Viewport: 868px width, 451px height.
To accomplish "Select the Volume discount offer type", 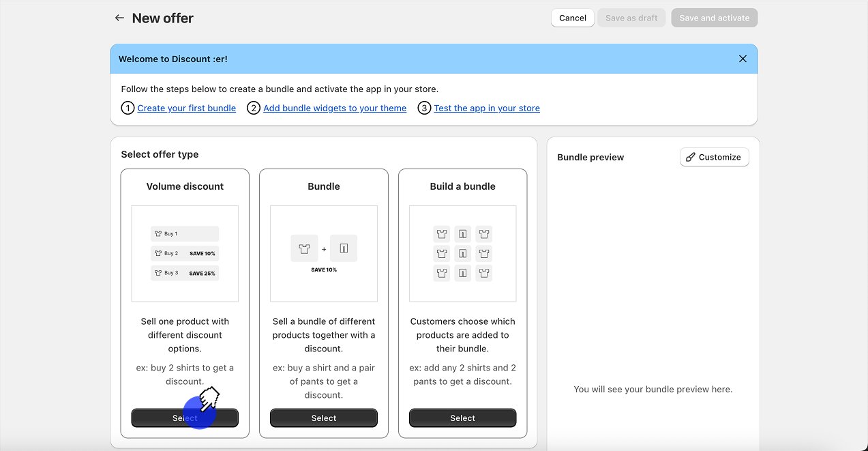I will click(x=185, y=418).
